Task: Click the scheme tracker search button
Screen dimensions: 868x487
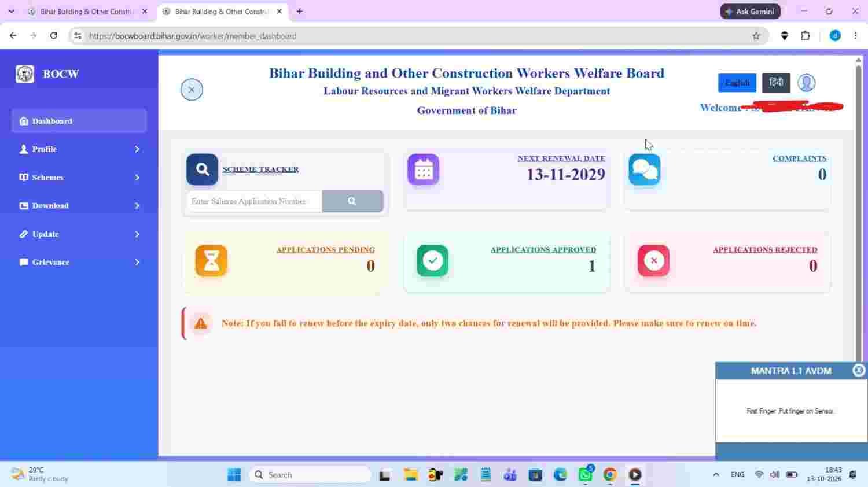Action: [x=352, y=201]
